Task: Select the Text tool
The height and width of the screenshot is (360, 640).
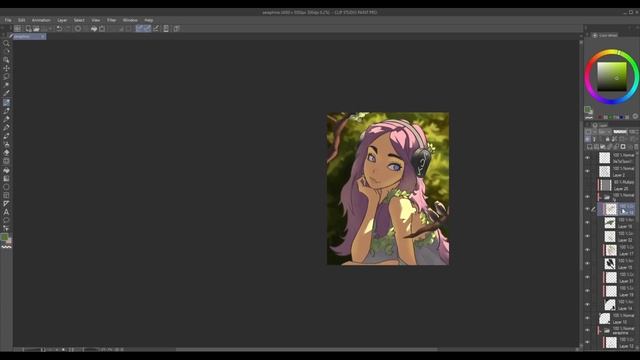Action: (x=6, y=212)
